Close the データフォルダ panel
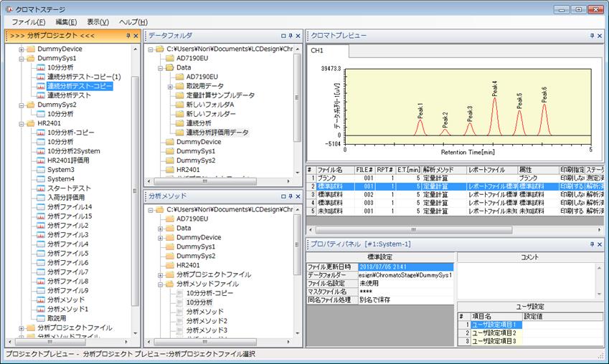Screen dimensions: 609x364 pos(298,35)
